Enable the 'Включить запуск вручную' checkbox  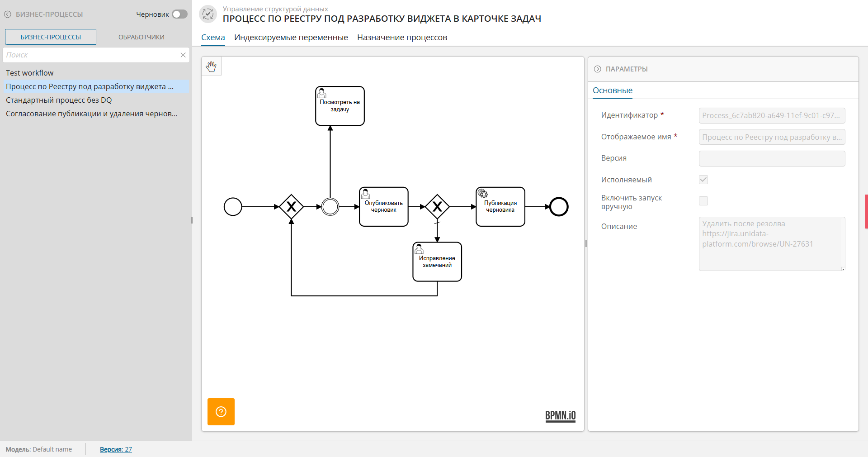coord(703,201)
